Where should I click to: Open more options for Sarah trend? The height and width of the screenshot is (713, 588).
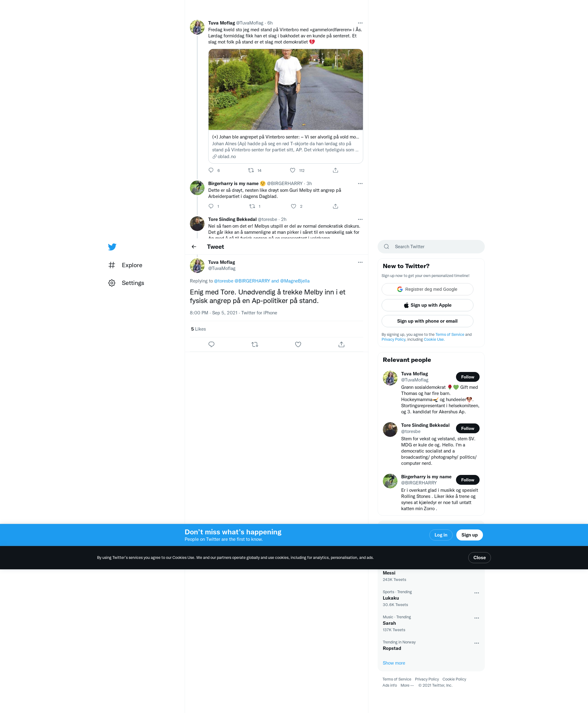(x=476, y=618)
